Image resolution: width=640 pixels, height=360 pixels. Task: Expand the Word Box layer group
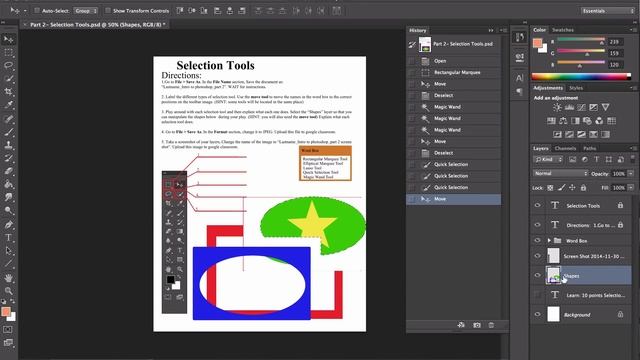549,240
